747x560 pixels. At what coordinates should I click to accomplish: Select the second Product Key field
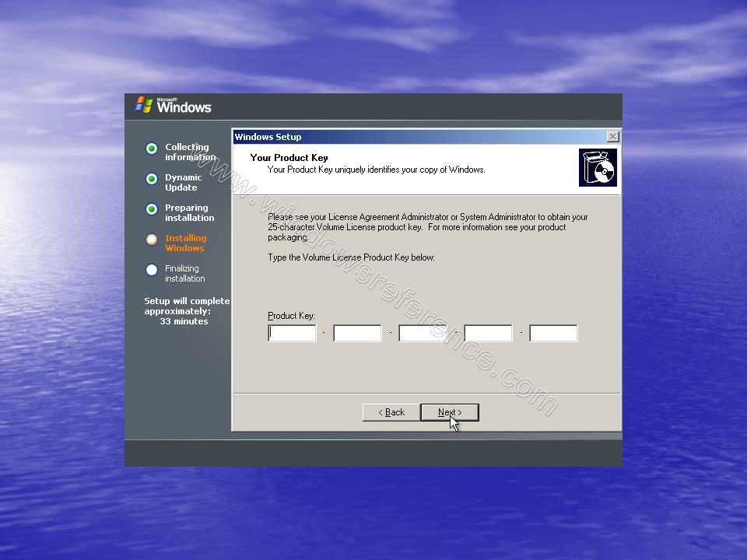357,333
